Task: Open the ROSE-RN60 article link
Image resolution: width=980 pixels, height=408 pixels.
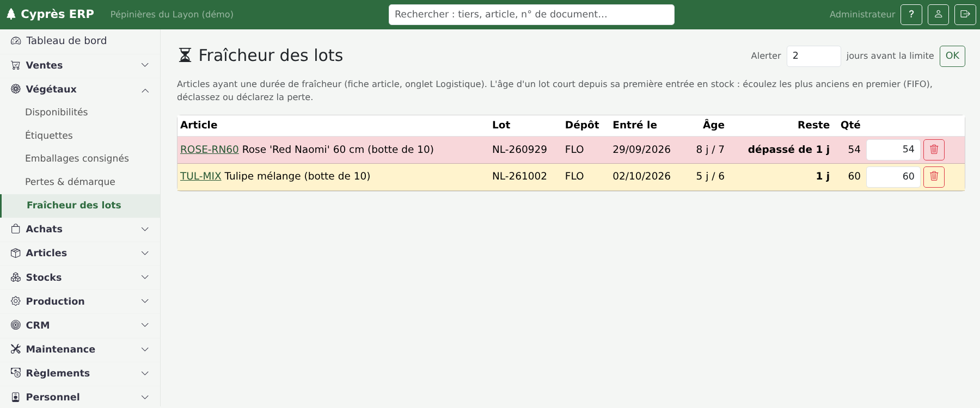Action: point(210,150)
